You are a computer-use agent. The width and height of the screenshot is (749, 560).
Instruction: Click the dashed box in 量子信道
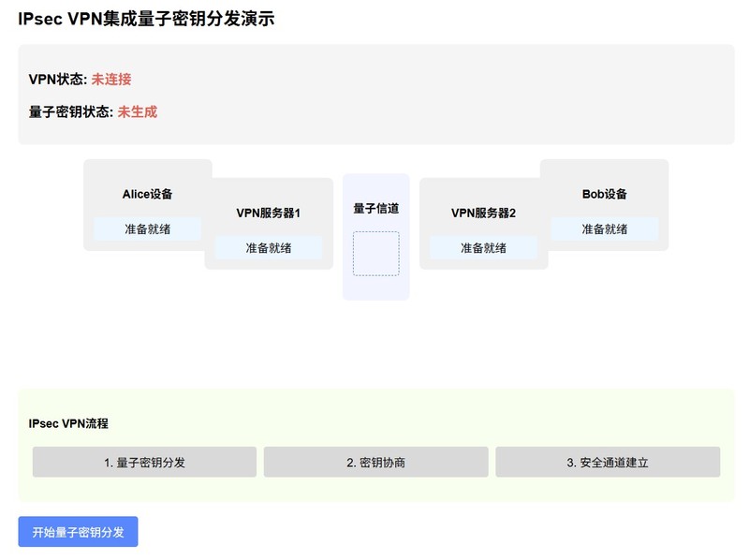[x=376, y=253]
